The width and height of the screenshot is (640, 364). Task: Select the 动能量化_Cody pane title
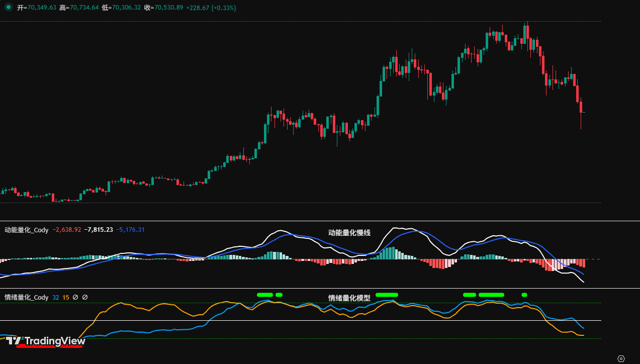point(25,230)
